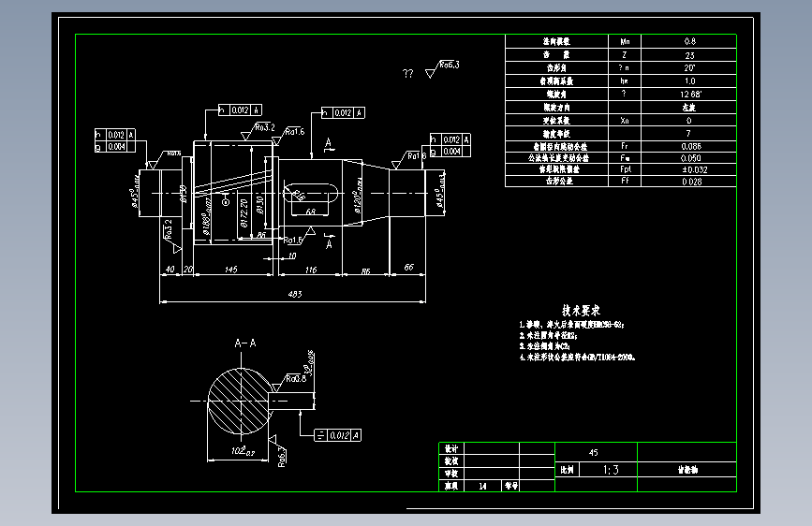Screen dimensions: 812x526
Task: Click the 116 length dimension
Action: coord(311,270)
